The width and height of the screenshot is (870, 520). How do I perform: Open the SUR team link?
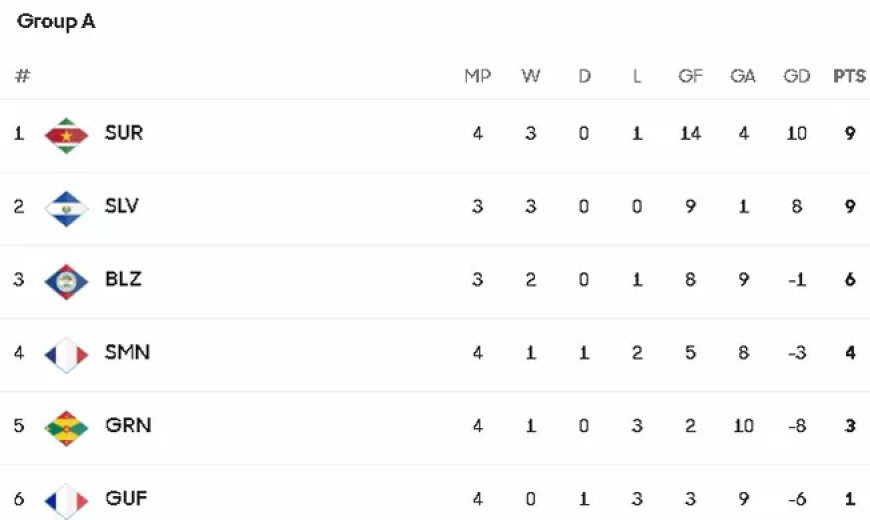124,133
